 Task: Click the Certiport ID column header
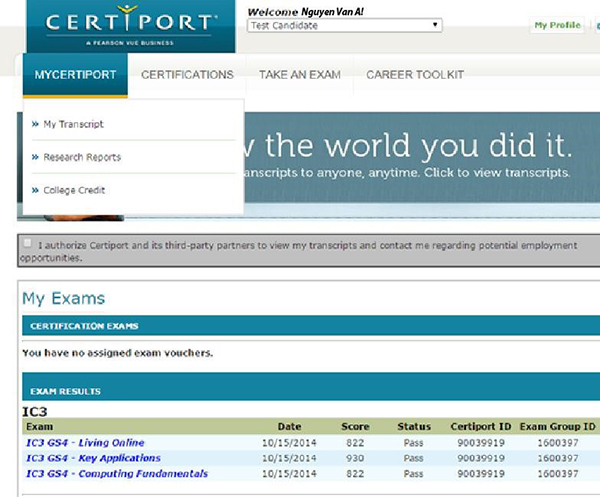coord(481,426)
